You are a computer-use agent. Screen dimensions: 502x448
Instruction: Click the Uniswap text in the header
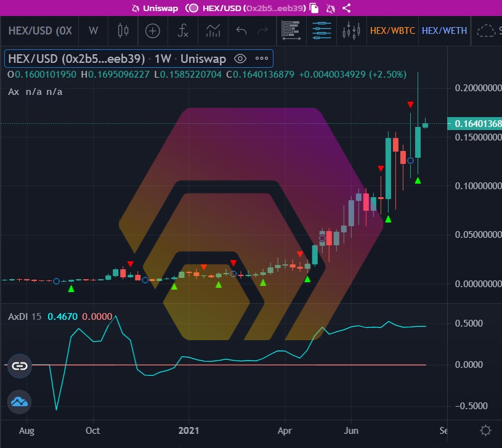(x=160, y=8)
